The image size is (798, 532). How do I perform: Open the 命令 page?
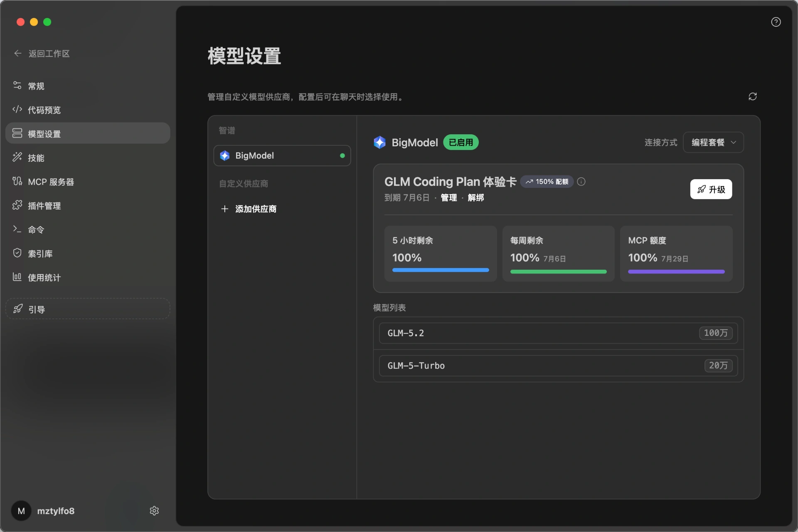click(88, 229)
